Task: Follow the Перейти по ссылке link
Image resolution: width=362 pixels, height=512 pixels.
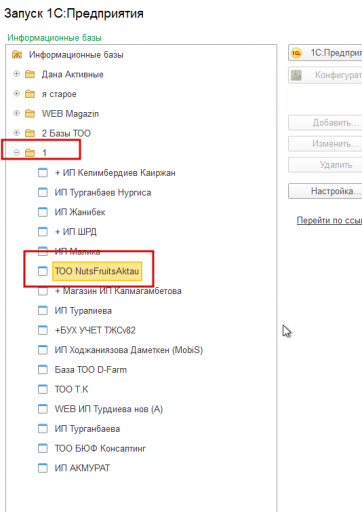Action: coord(329,220)
